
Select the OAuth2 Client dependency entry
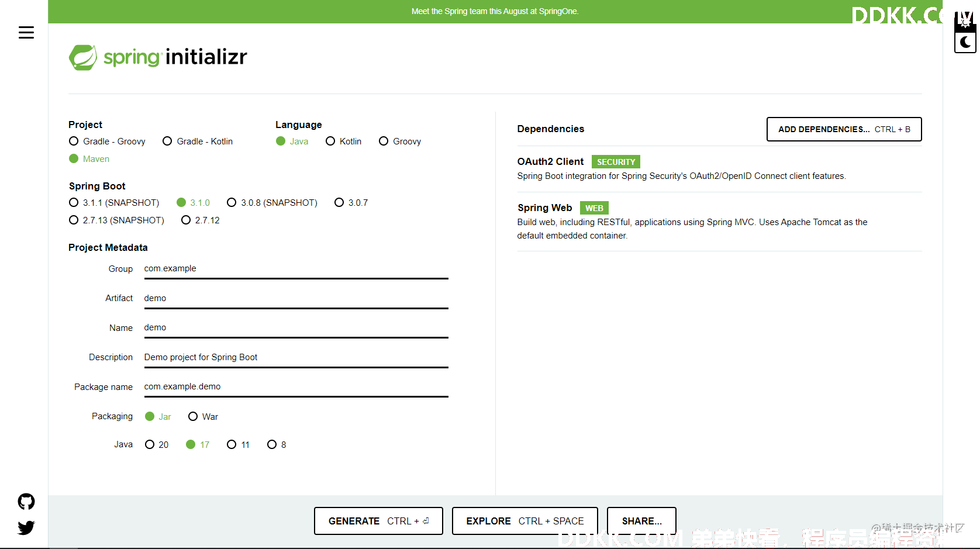(719, 168)
